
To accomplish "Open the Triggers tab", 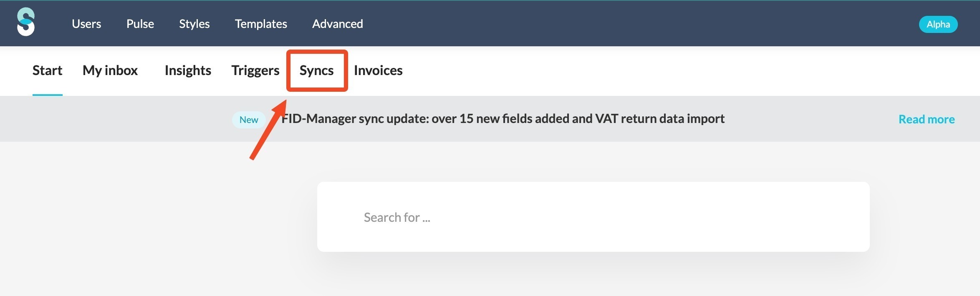I will click(x=255, y=70).
